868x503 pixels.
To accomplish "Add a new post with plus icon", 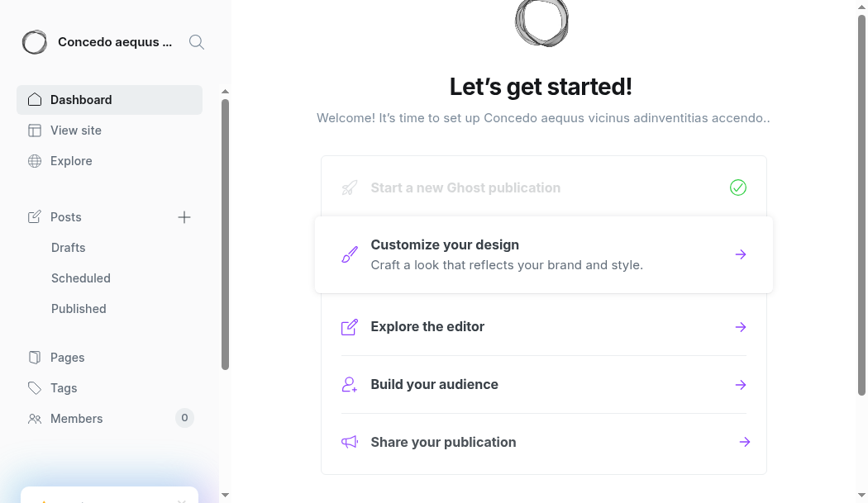I will click(x=184, y=217).
